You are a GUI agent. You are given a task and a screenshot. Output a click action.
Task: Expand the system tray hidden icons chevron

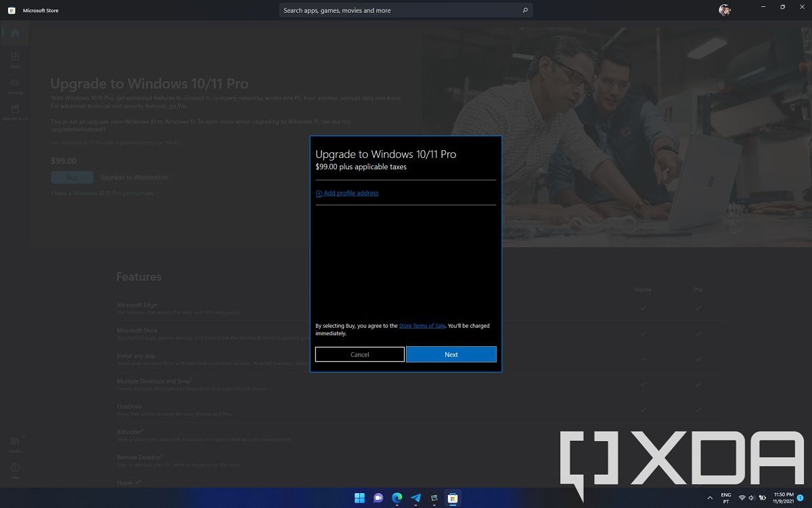click(x=710, y=498)
